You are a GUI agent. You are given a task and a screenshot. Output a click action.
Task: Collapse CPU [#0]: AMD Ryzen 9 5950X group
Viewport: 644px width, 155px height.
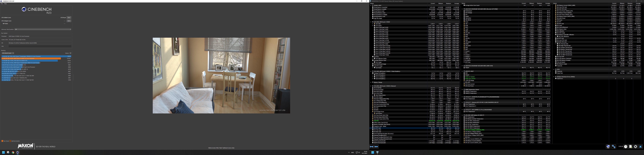click(x=371, y=22)
